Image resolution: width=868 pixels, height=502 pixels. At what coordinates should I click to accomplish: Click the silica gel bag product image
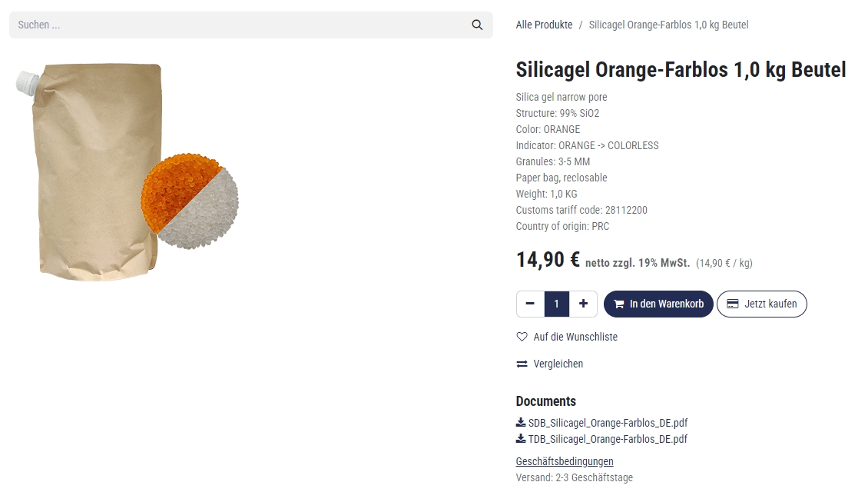click(127, 173)
